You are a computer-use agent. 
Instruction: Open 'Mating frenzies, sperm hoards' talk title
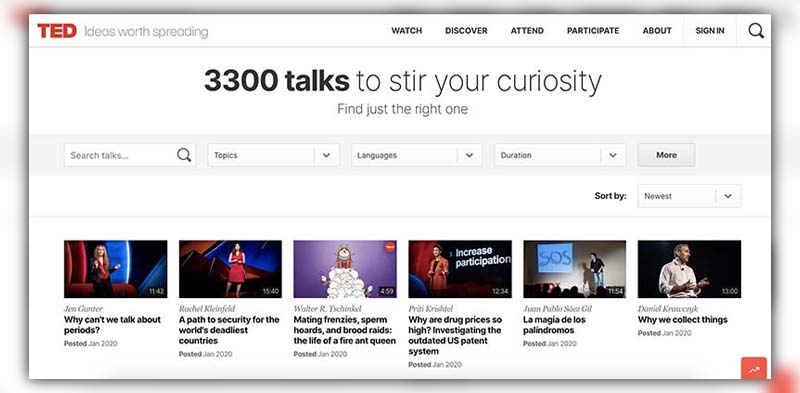[344, 330]
